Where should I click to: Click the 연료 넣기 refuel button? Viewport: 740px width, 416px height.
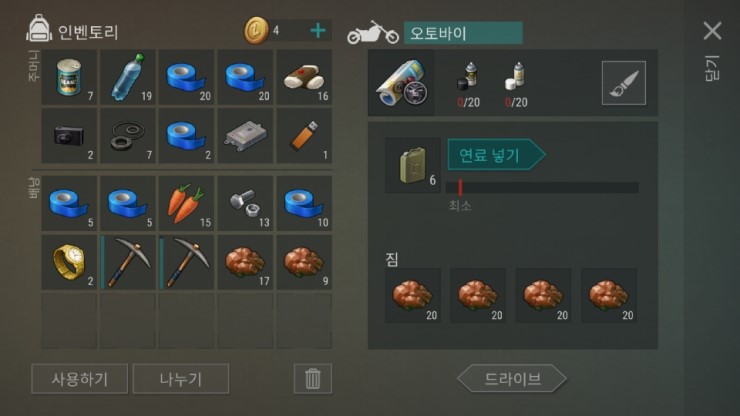pos(496,154)
